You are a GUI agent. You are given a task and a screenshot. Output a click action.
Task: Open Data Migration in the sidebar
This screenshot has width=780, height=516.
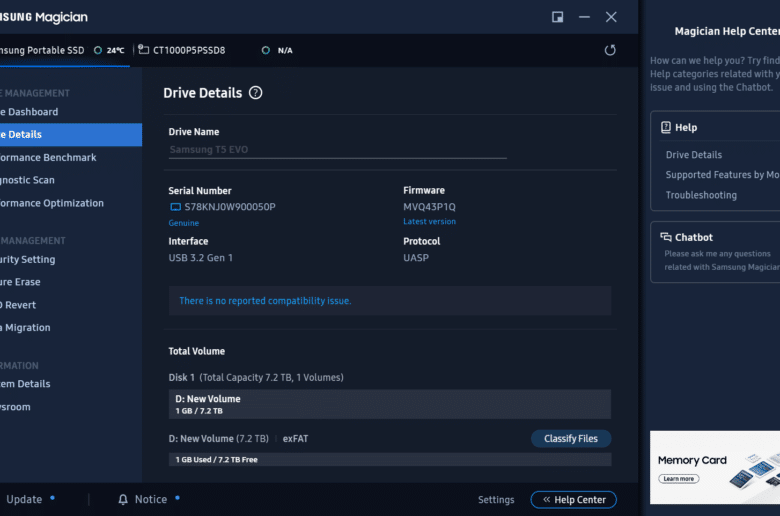point(71,327)
